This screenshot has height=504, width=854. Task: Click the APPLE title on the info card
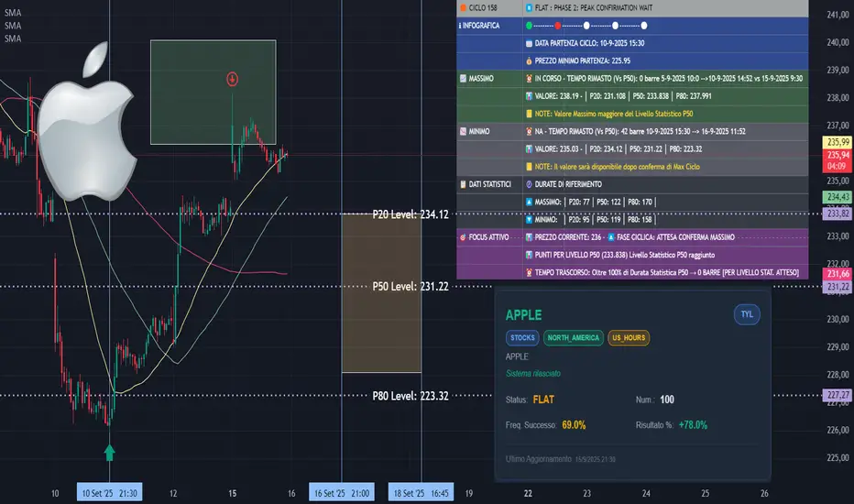click(523, 315)
